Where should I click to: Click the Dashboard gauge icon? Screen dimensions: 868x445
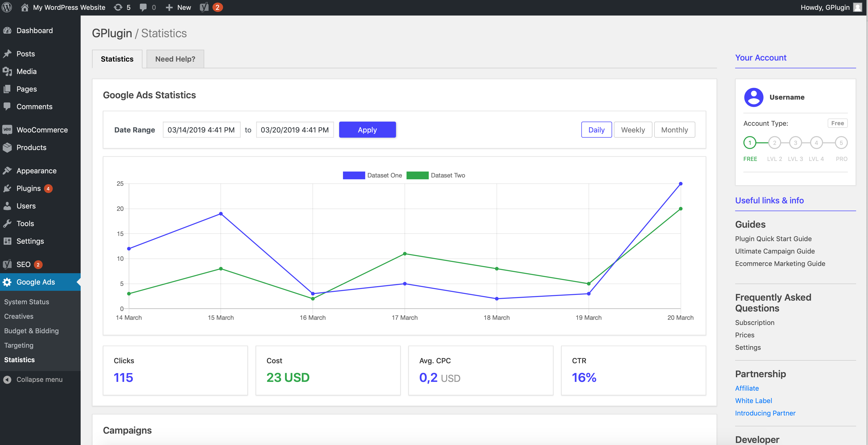click(7, 31)
